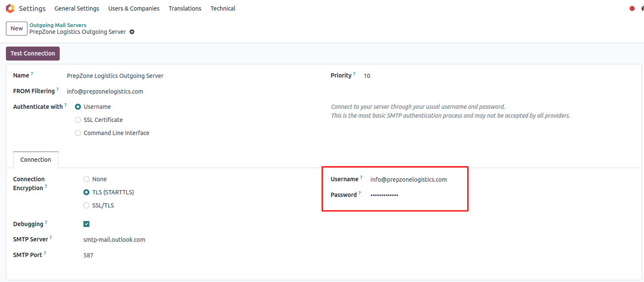Image resolution: width=644 pixels, height=282 pixels.
Task: Click the New button
Action: click(17, 28)
